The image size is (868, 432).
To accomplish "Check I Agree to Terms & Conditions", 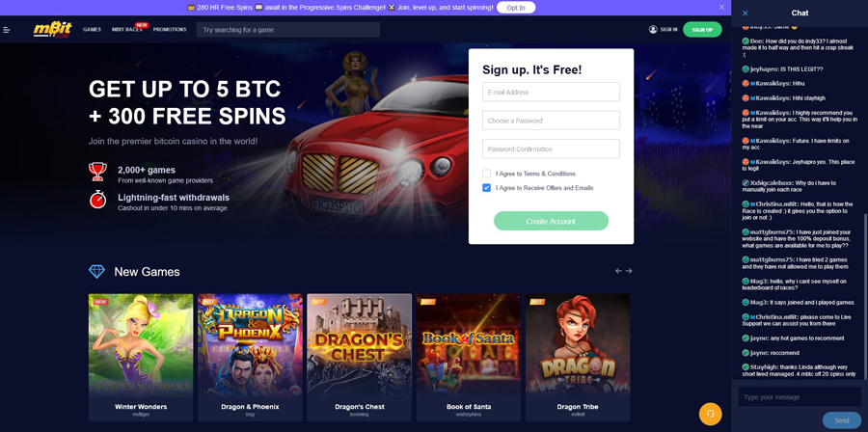I will coord(487,174).
